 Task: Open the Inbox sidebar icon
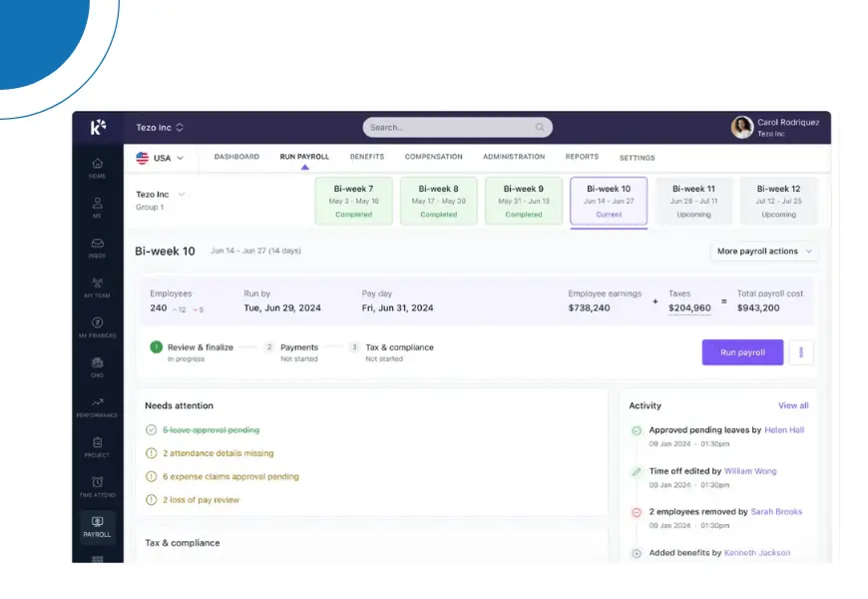pos(98,248)
